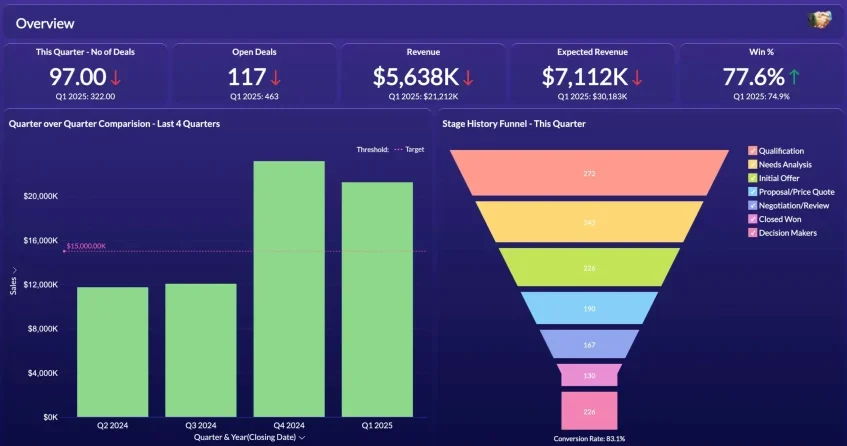847x446 pixels.
Task: Click the Q1 2025: $30,183K comparison text
Action: coord(593,96)
